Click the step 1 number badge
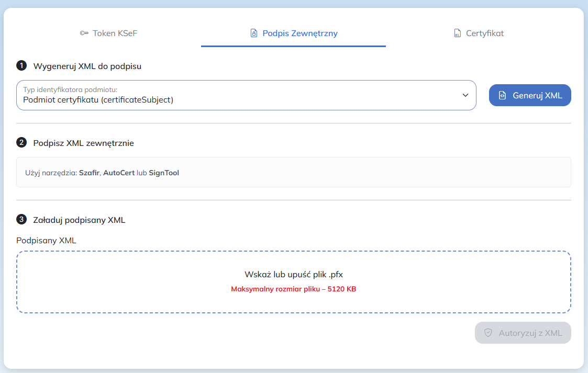588x373 pixels. coord(21,66)
